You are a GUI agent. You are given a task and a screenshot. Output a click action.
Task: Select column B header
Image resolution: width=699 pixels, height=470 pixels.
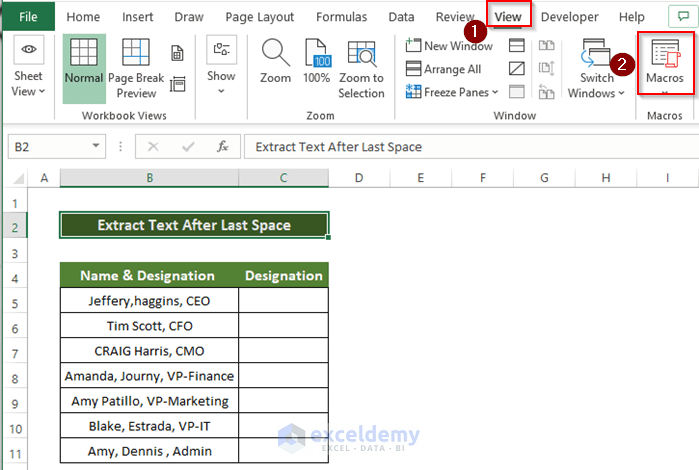[x=149, y=178]
